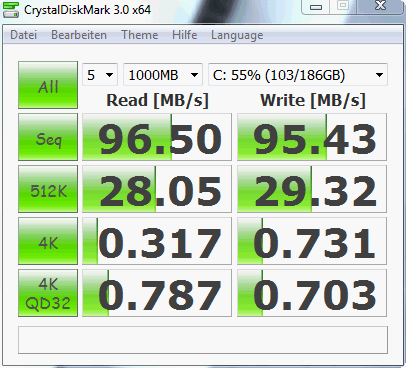The image size is (406, 368).
Task: Close the CrystalDiskMark window
Action: tap(380, 6)
